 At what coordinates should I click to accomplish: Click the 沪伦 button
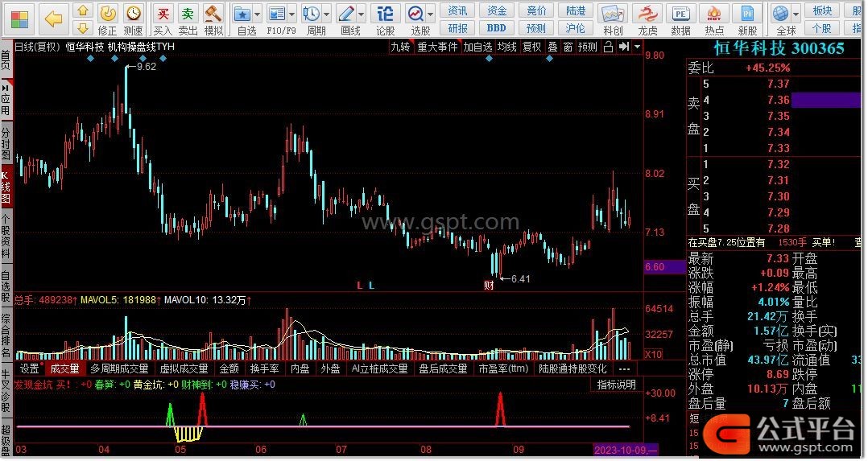pyautogui.click(x=576, y=27)
